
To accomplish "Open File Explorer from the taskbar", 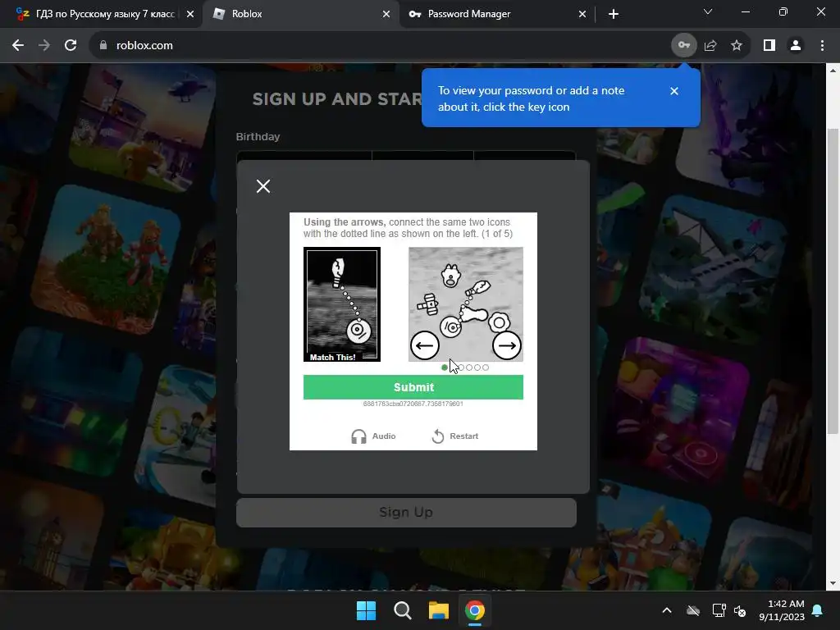I will point(439,610).
